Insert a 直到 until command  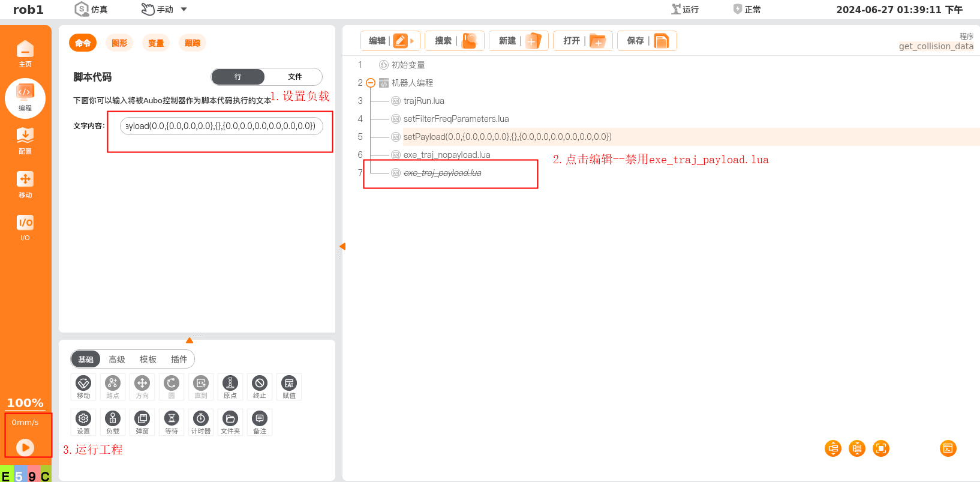click(x=201, y=387)
